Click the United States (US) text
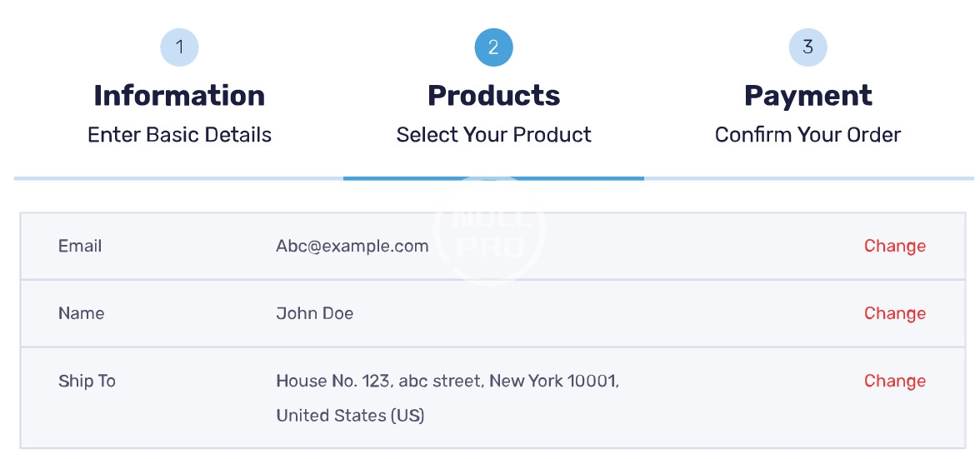The image size is (980, 459). click(x=350, y=415)
